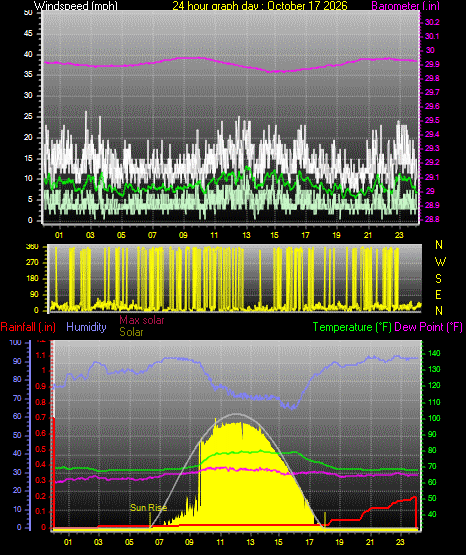Click hour "13" under the windspeed graph
466x555 pixels.
click(246, 235)
